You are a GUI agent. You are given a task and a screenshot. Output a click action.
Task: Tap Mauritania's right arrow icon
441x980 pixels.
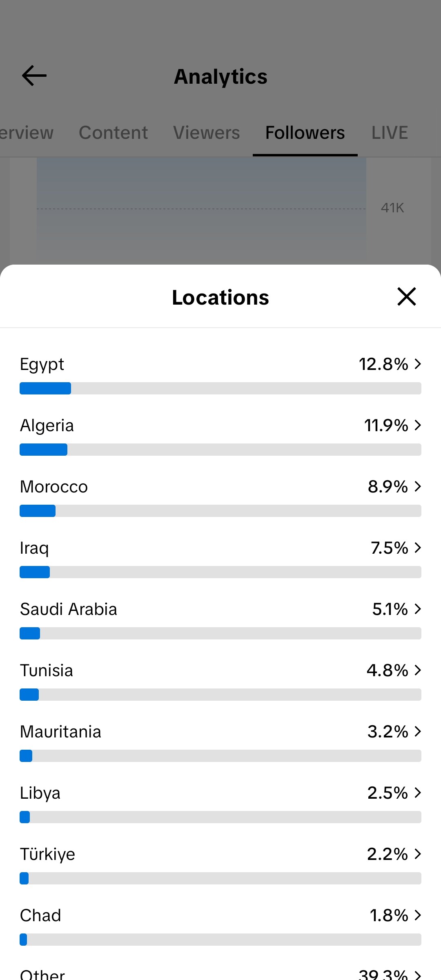click(x=417, y=731)
